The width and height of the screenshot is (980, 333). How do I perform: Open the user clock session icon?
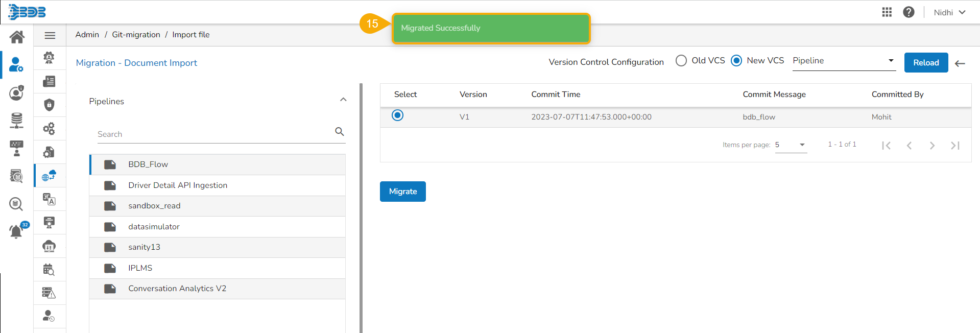[x=49, y=316]
